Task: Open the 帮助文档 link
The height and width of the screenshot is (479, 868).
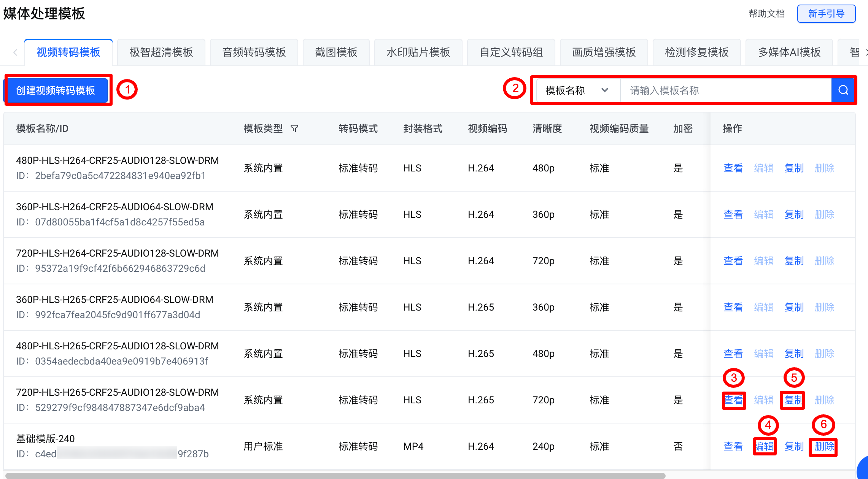Action: click(766, 14)
